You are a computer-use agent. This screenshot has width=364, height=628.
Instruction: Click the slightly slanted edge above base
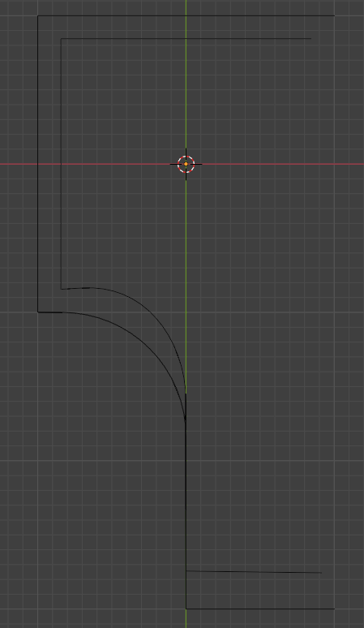point(254,572)
